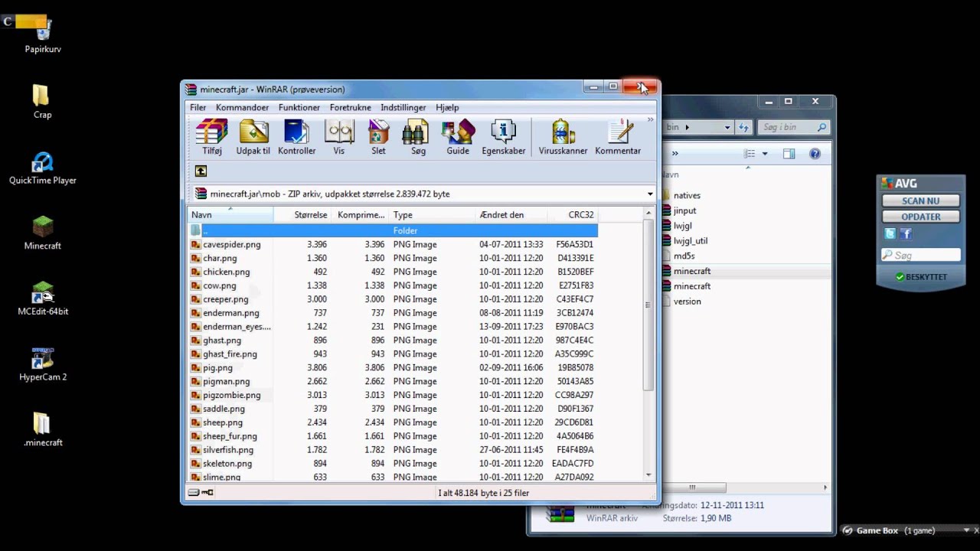Open the Foretrukne menu
The width and height of the screenshot is (980, 551).
pos(351,108)
